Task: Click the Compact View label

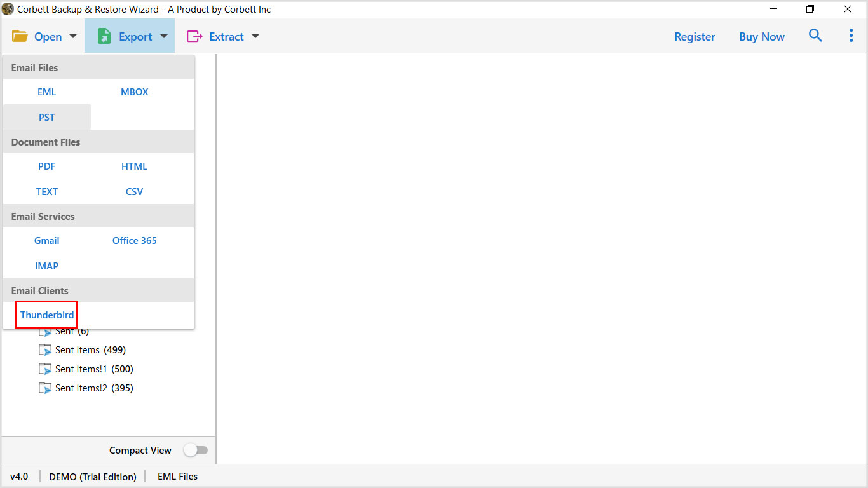Action: coord(140,451)
